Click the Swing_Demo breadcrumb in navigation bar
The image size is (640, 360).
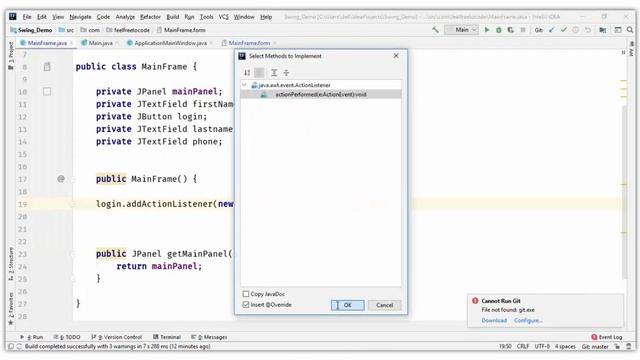pyautogui.click(x=31, y=30)
